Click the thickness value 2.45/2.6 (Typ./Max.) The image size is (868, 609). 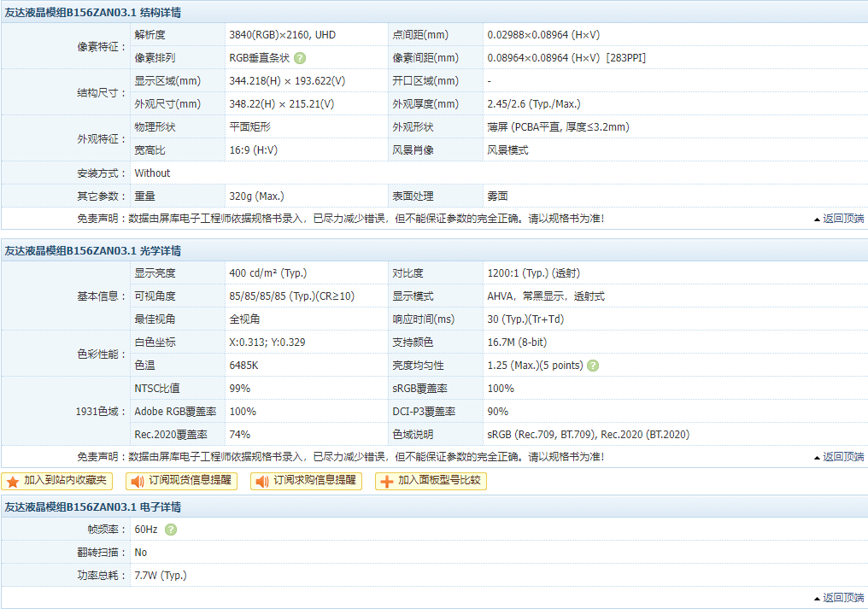(x=534, y=104)
